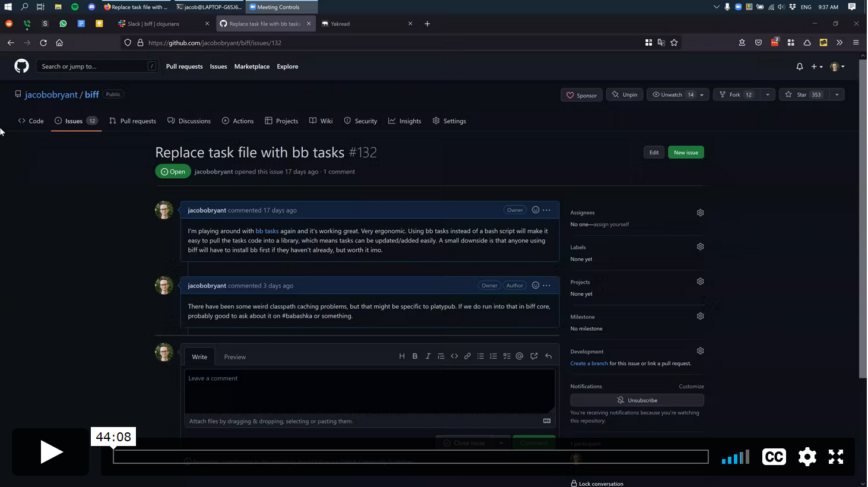The width and height of the screenshot is (868, 487).
Task: Insert a heading in the comment editor
Action: (402, 356)
